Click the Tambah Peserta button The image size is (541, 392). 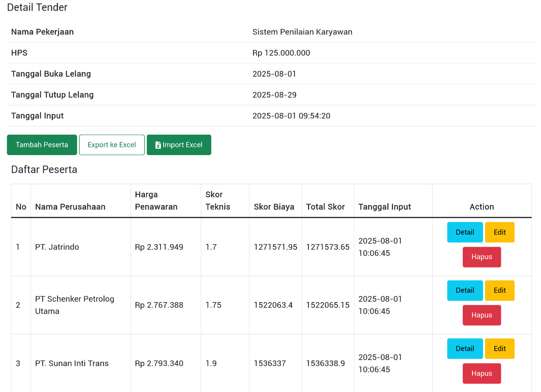point(42,145)
